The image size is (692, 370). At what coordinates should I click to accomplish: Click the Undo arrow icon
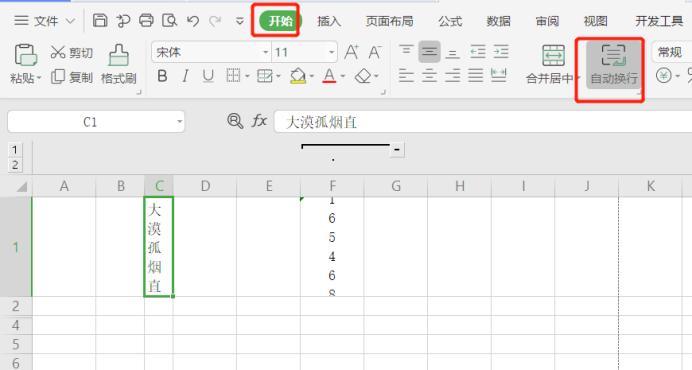click(x=192, y=21)
